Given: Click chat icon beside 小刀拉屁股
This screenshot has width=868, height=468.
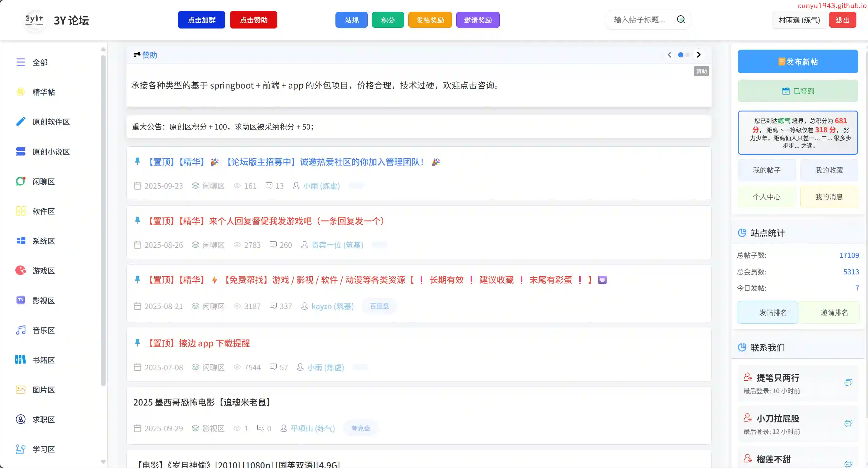Looking at the screenshot, I should (x=848, y=423).
